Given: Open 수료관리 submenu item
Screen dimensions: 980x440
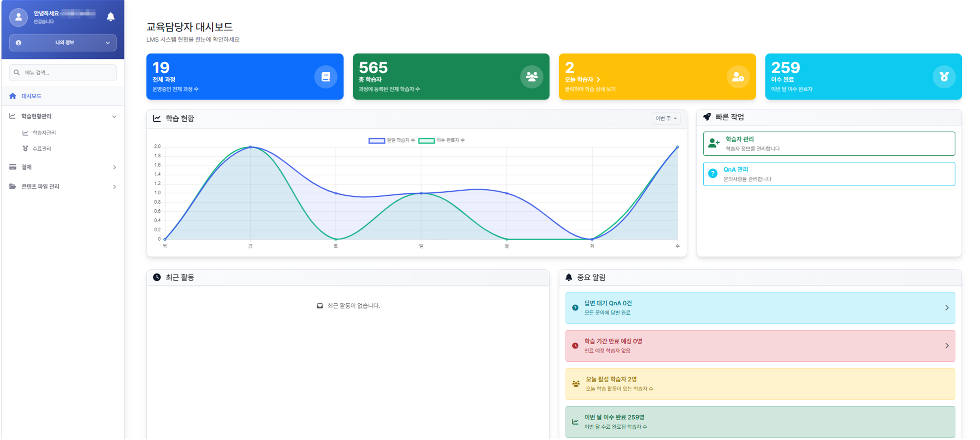Looking at the screenshot, I should coord(41,148).
